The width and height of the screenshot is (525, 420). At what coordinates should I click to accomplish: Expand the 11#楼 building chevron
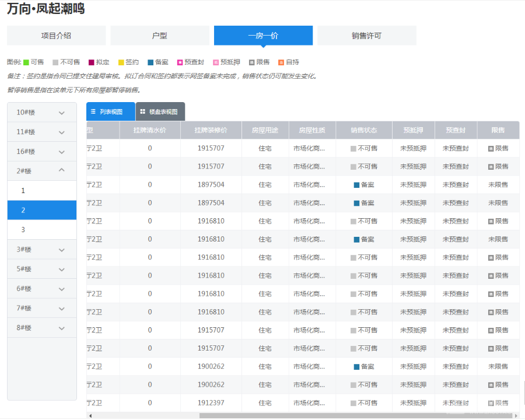pyautogui.click(x=62, y=132)
